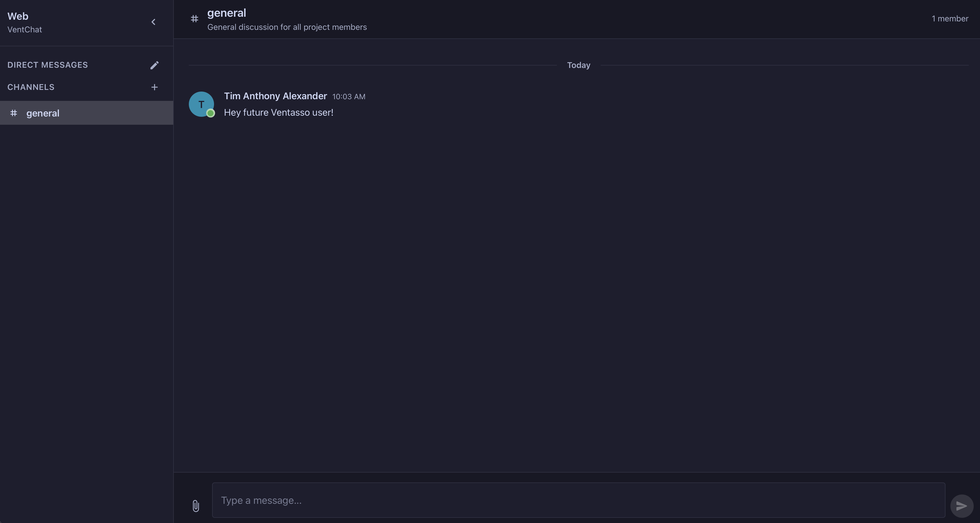
Task: Click the hash icon beside general in sidebar
Action: click(14, 113)
